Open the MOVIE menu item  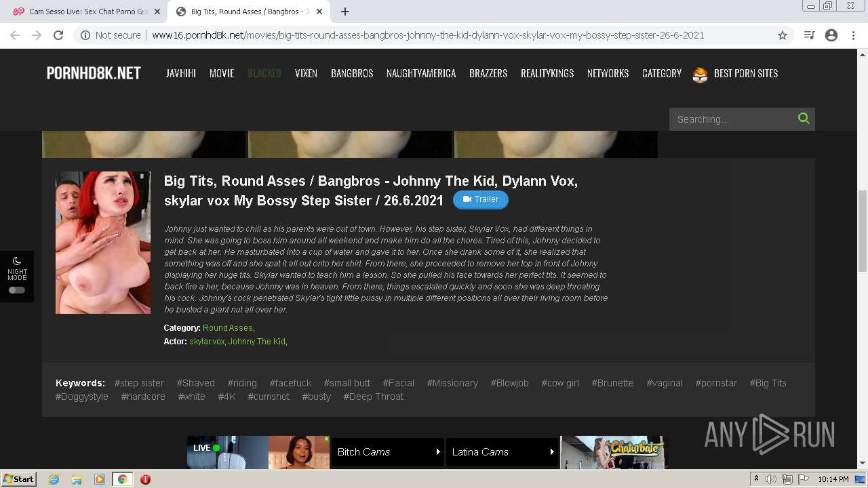(x=222, y=73)
